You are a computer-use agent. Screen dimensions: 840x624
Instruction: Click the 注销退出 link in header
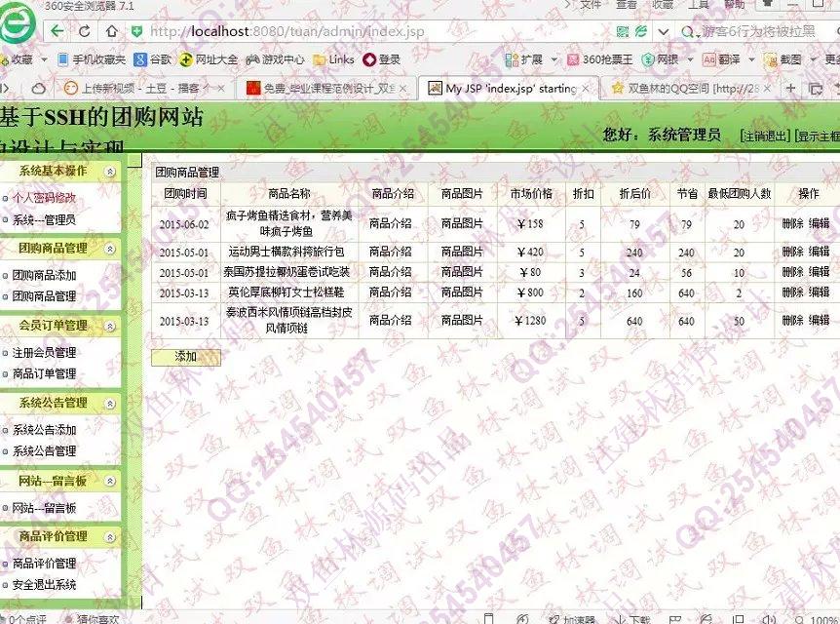tap(765, 136)
